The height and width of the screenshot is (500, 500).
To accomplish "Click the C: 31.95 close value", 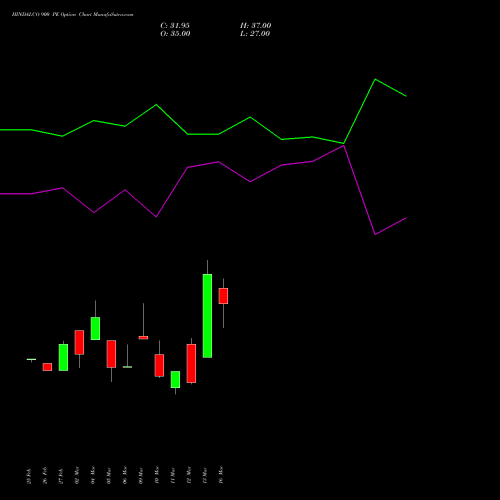I will [175, 26].
